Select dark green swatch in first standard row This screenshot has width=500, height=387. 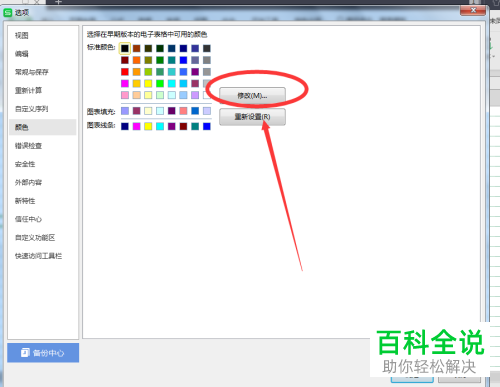tap(160, 48)
